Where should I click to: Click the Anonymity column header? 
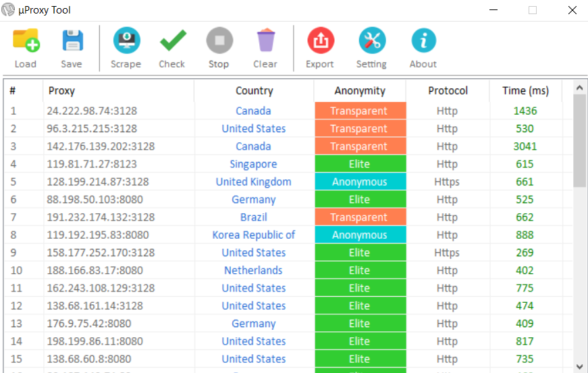click(360, 90)
